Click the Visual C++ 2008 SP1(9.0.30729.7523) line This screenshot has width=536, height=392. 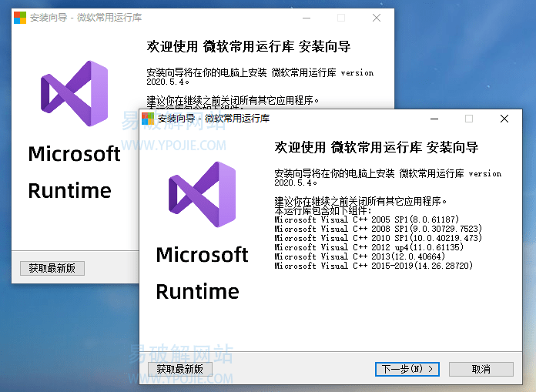[x=378, y=229]
